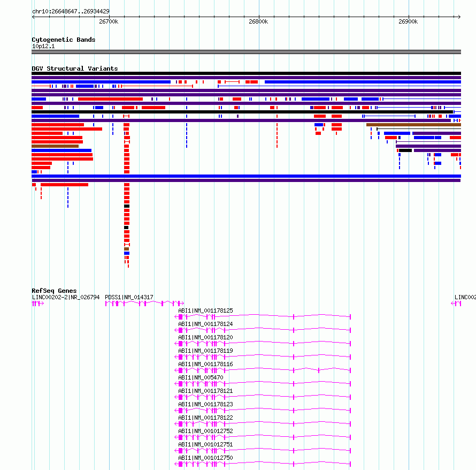
Task: Open the PDSS1|NM_014317 gene label
Action: (x=129, y=297)
